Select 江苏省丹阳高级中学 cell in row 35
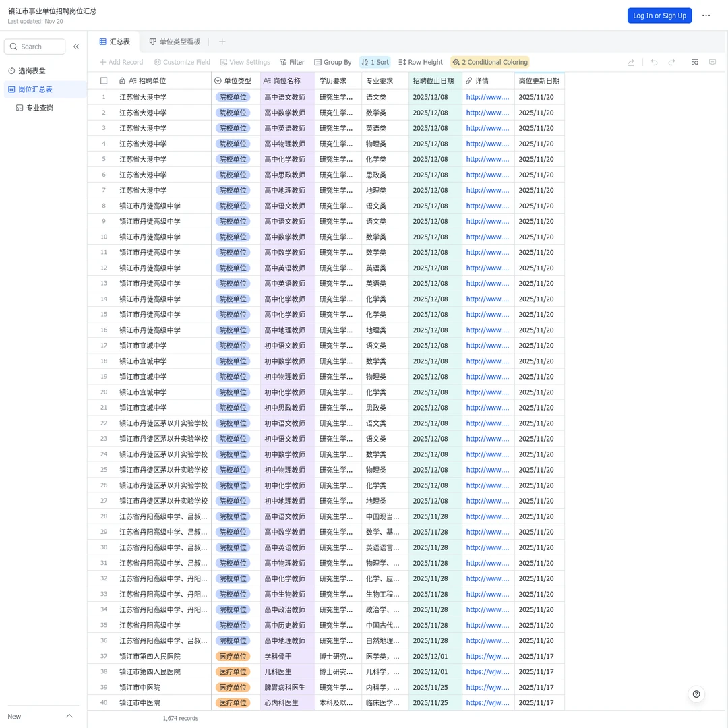The image size is (728, 728). click(163, 625)
